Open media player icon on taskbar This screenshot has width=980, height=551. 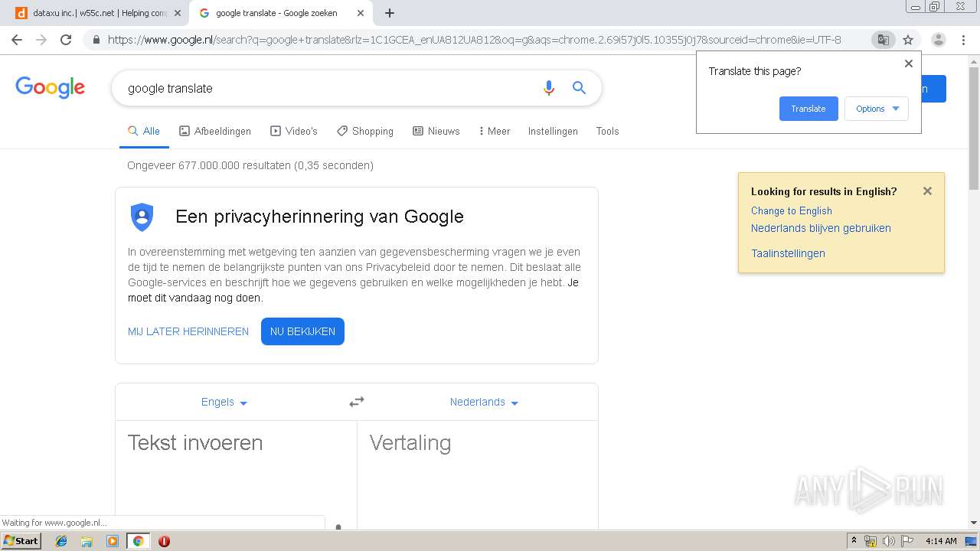coord(113,541)
